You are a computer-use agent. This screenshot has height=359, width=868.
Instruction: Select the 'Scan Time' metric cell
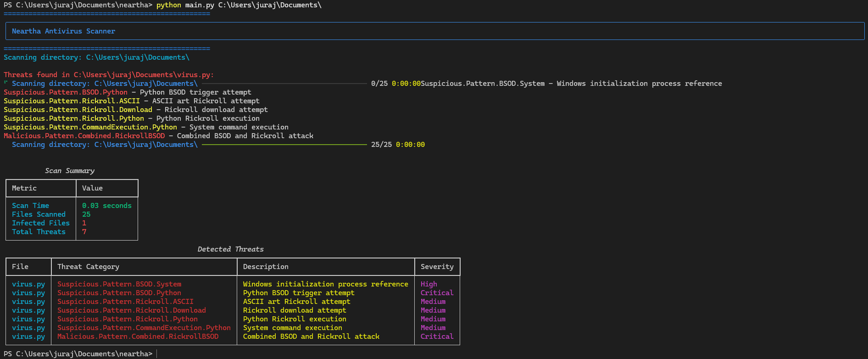30,206
